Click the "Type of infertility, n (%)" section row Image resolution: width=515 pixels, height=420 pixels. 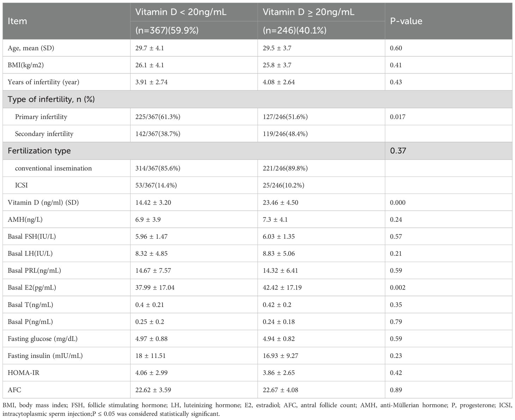(51, 99)
